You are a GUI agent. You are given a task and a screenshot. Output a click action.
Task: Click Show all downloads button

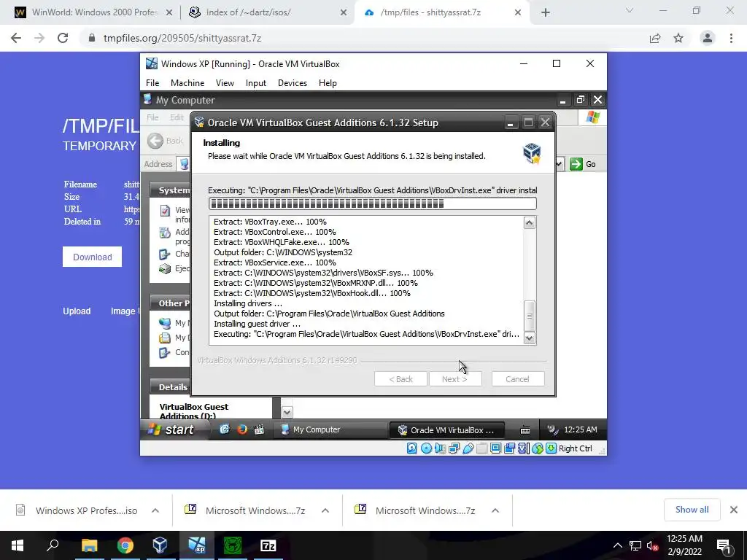coord(692,510)
